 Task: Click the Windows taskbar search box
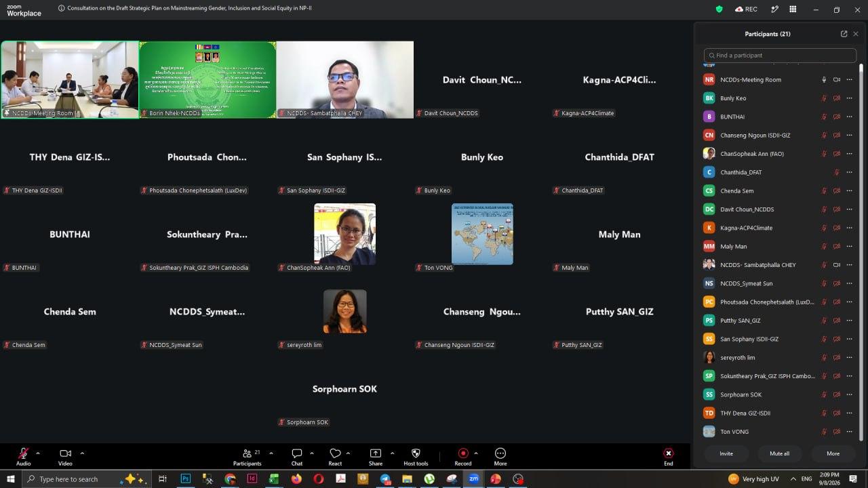(x=86, y=479)
